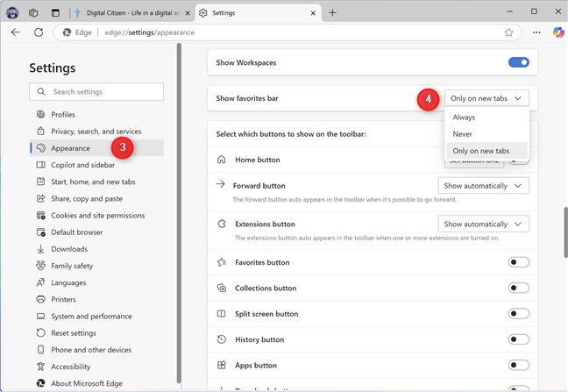Enable the Split screen button toggle
Image resolution: width=568 pixels, height=392 pixels.
tap(518, 313)
